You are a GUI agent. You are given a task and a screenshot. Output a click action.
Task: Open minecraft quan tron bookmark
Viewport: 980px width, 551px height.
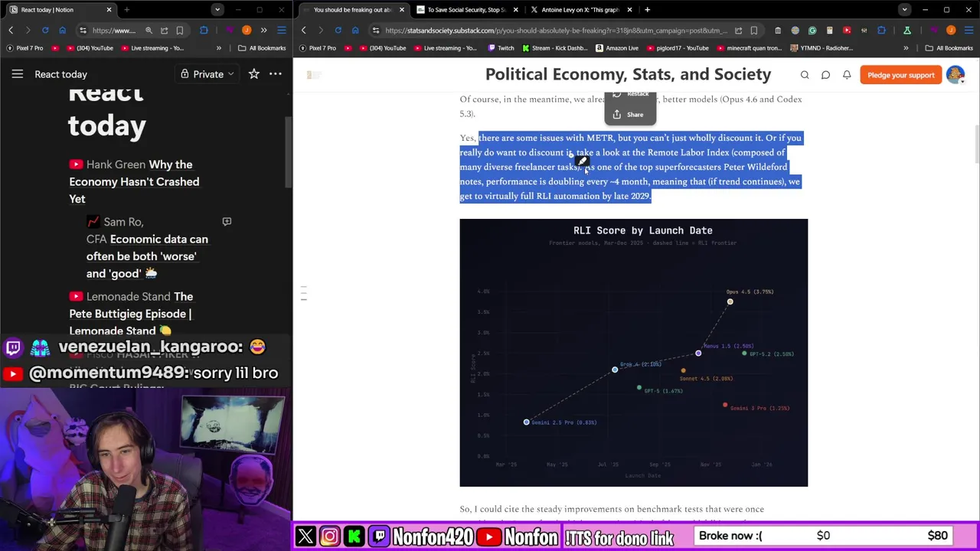[748, 48]
